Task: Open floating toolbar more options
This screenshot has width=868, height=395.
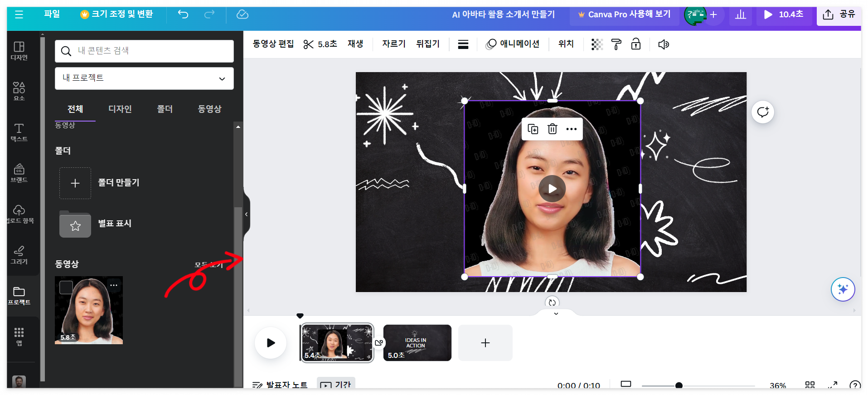Action: pos(572,129)
